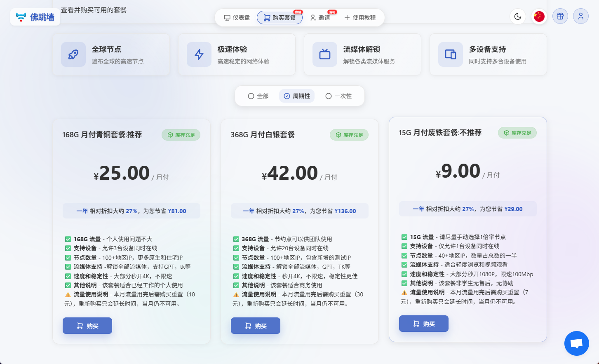Open the 使用教程 tab
The width and height of the screenshot is (599, 364).
pyautogui.click(x=360, y=18)
